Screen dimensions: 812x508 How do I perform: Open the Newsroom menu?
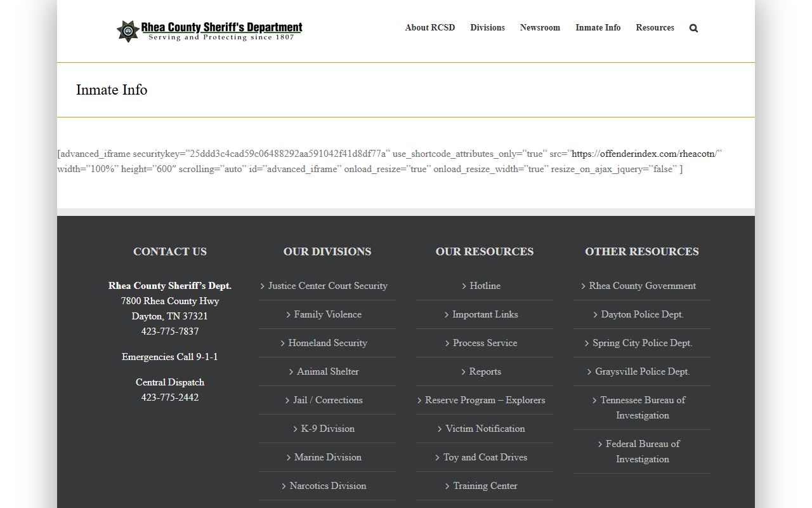[x=540, y=27]
